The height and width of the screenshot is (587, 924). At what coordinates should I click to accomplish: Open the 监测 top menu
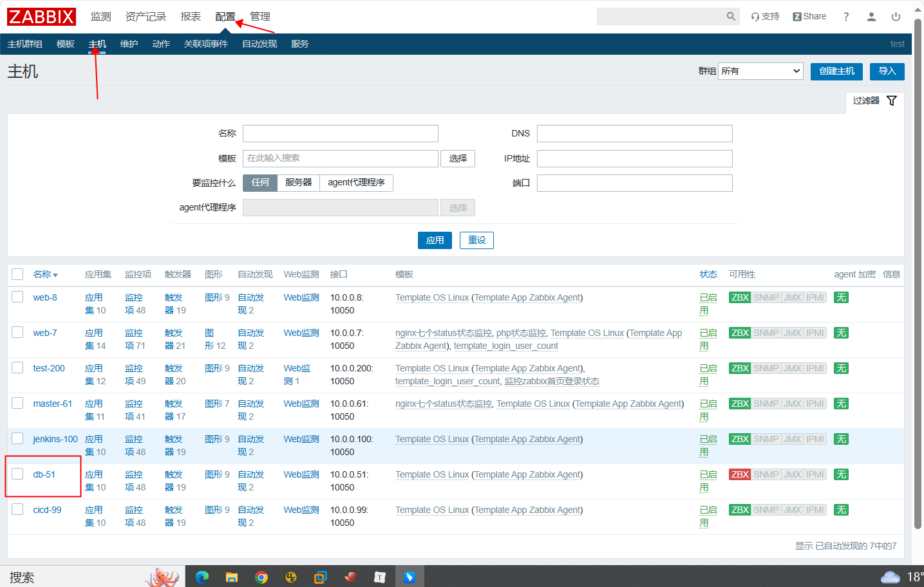click(x=100, y=17)
